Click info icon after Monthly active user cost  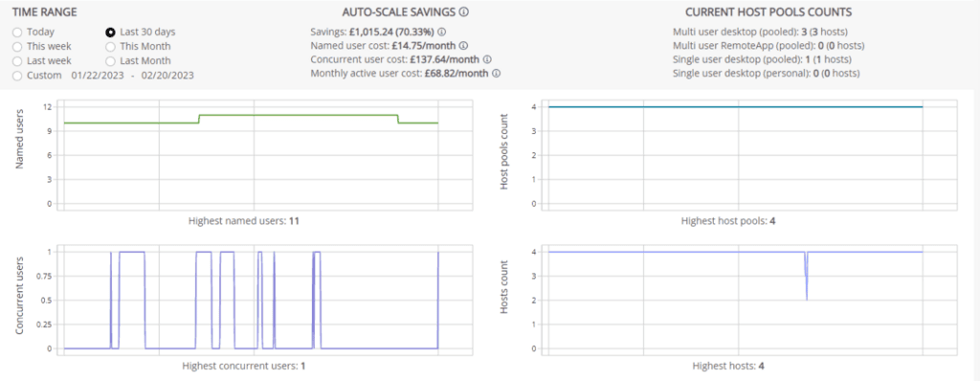496,73
